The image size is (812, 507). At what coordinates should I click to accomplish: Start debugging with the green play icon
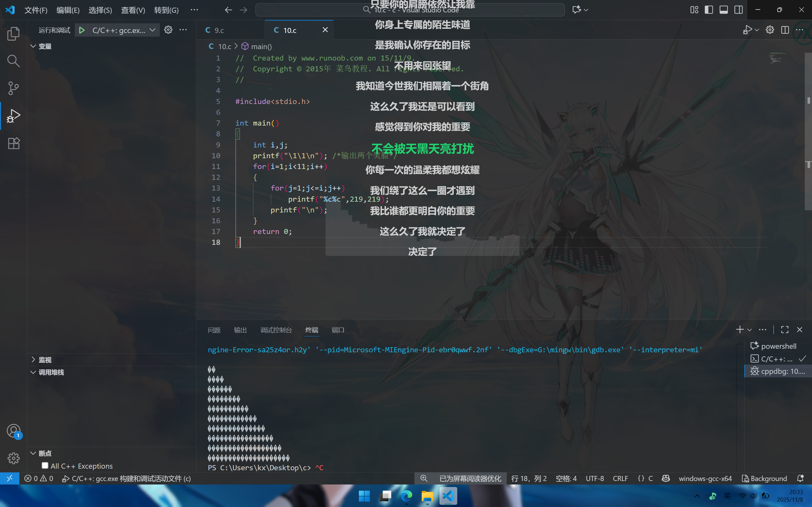pyautogui.click(x=82, y=30)
